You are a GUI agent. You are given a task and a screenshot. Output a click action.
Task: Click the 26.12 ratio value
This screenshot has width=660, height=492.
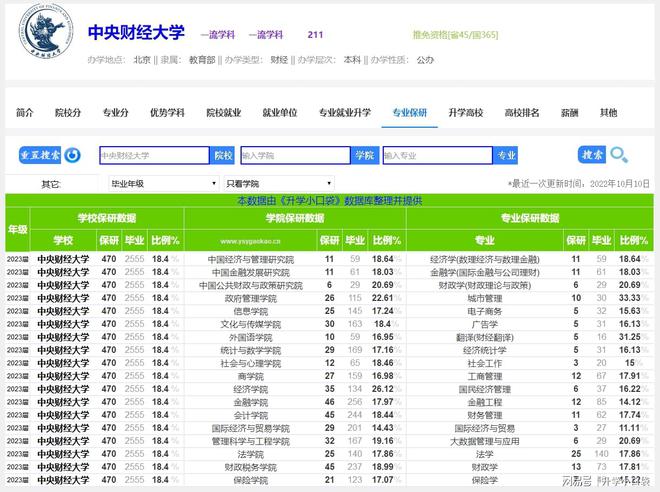[383, 389]
